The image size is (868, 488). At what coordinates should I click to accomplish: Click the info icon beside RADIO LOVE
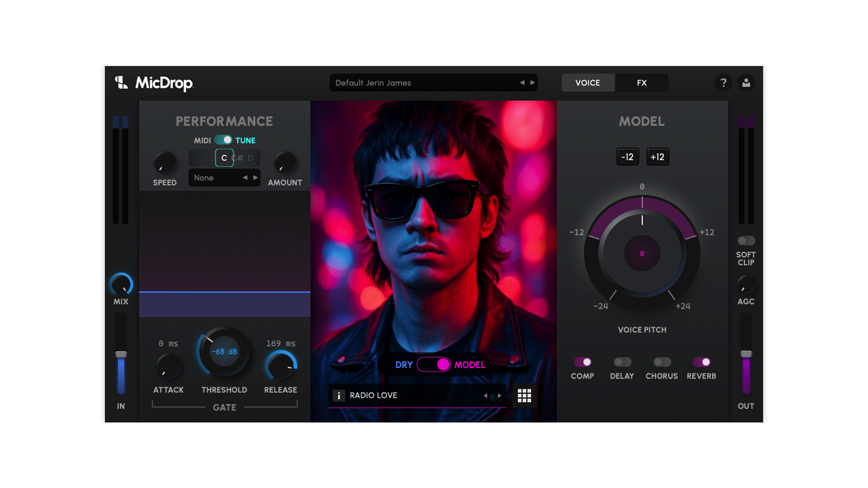[339, 396]
